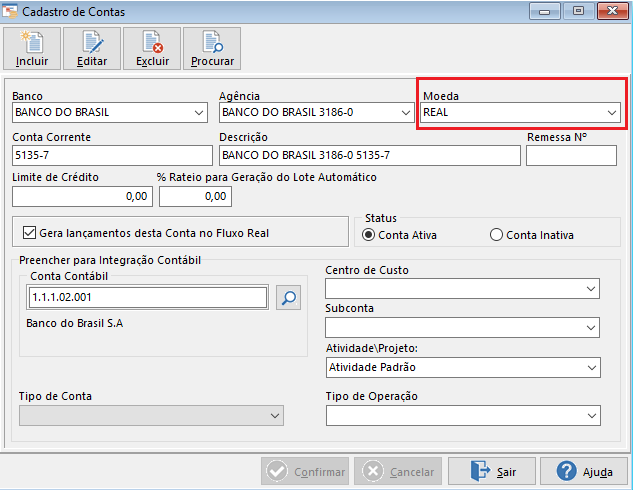Select the Conta Inativa radio button

(496, 235)
